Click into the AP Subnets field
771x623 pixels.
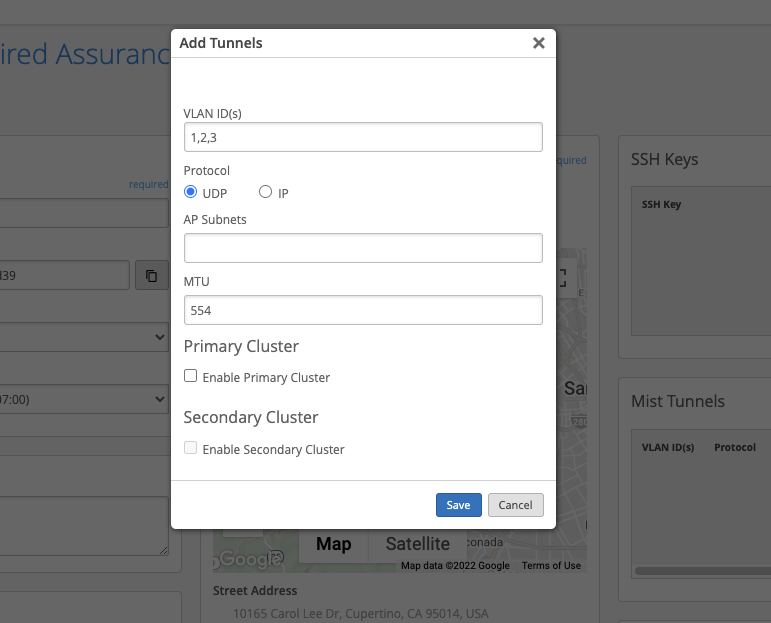click(x=363, y=248)
